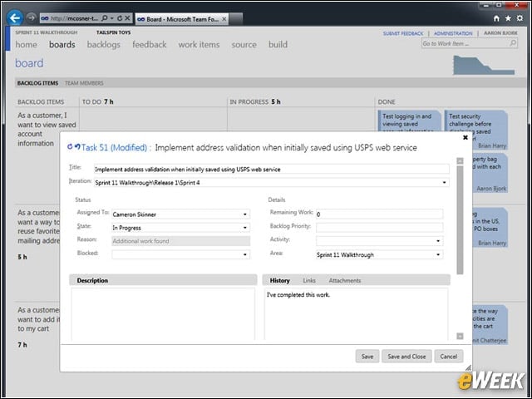This screenshot has height=399, width=532.
Task: Select the History tab
Action: tap(279, 281)
